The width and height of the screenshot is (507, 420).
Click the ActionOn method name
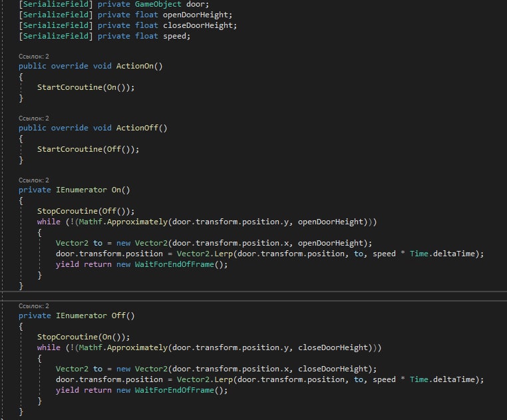[x=135, y=66]
